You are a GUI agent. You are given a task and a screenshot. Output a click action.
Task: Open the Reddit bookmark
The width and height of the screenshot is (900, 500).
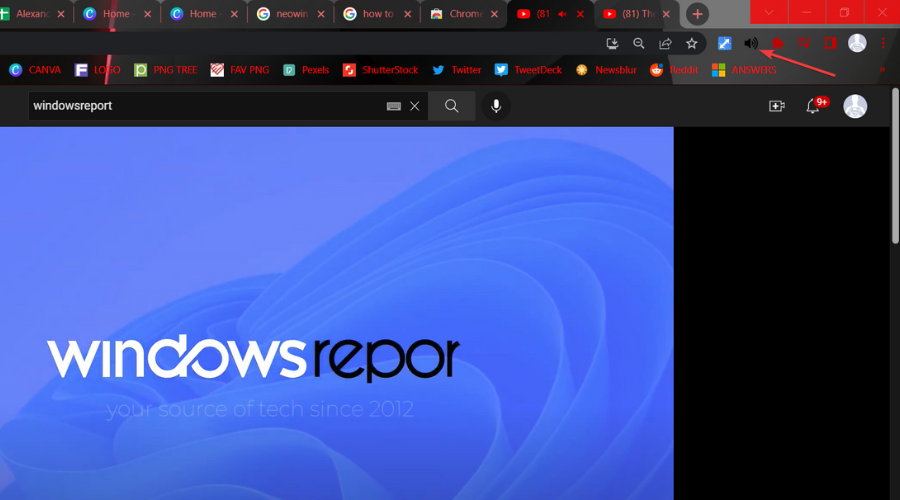tap(674, 70)
